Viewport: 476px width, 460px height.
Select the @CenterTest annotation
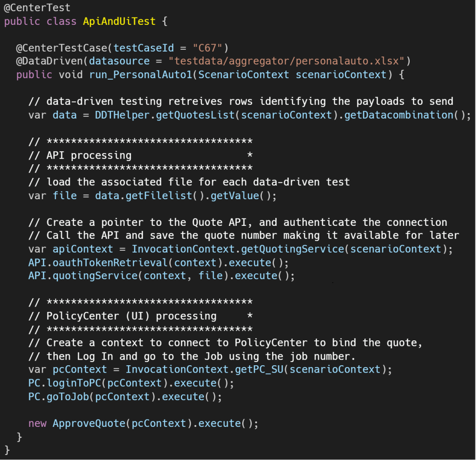click(x=37, y=7)
